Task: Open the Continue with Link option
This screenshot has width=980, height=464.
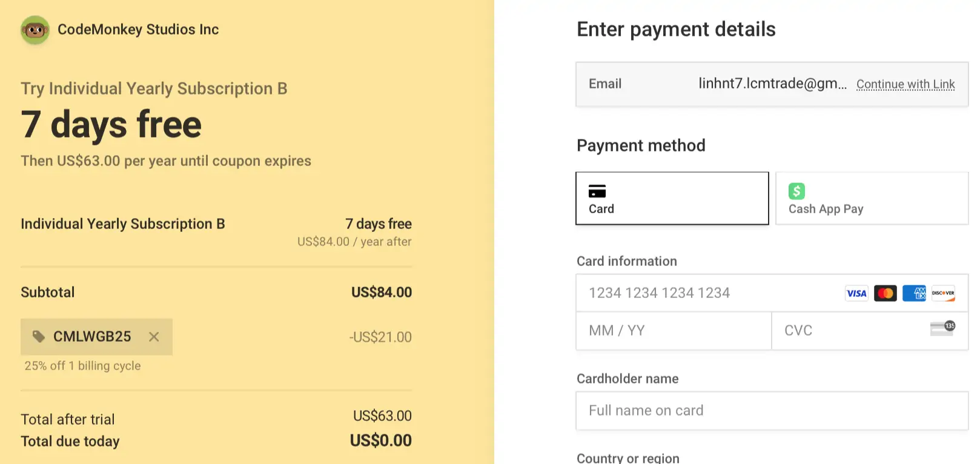Action: [906, 84]
